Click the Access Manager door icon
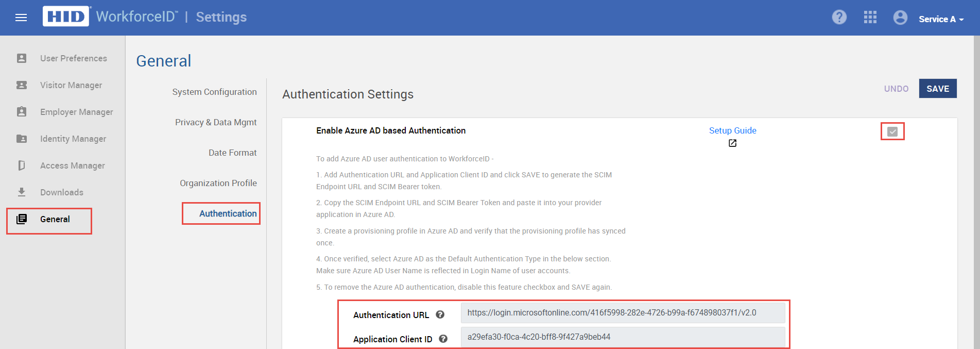Viewport: 980px width, 349px height. point(22,165)
